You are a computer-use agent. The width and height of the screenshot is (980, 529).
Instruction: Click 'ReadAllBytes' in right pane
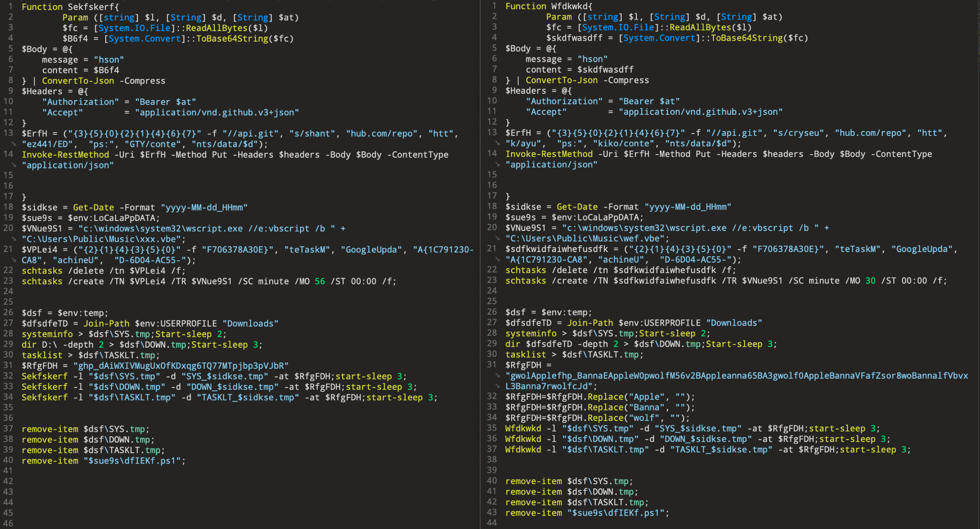point(700,27)
